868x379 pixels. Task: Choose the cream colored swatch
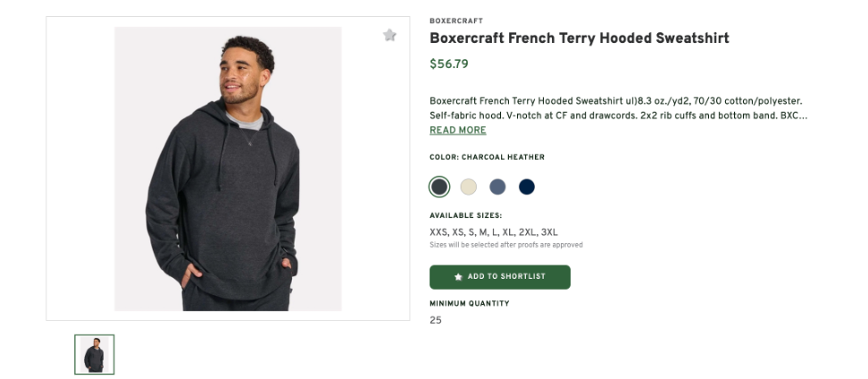tap(469, 187)
